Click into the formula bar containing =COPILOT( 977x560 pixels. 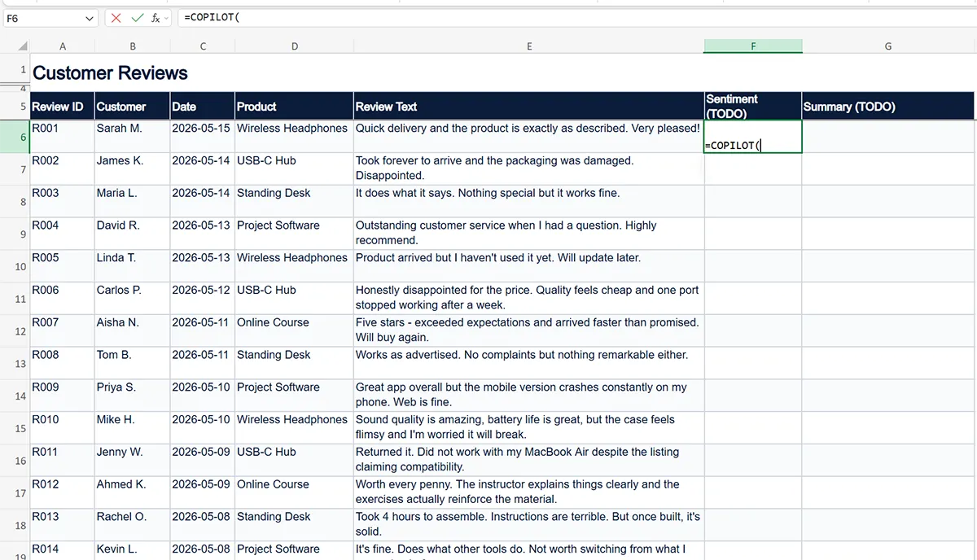576,18
